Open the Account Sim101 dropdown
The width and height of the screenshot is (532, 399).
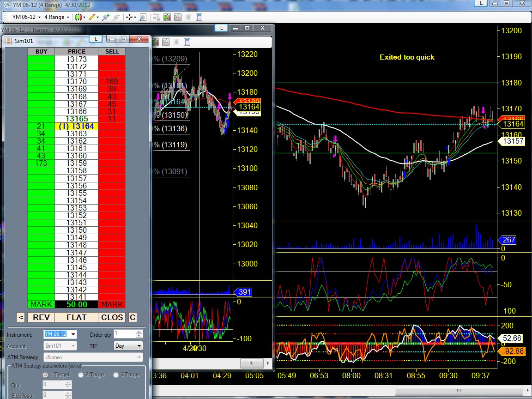[x=60, y=346]
